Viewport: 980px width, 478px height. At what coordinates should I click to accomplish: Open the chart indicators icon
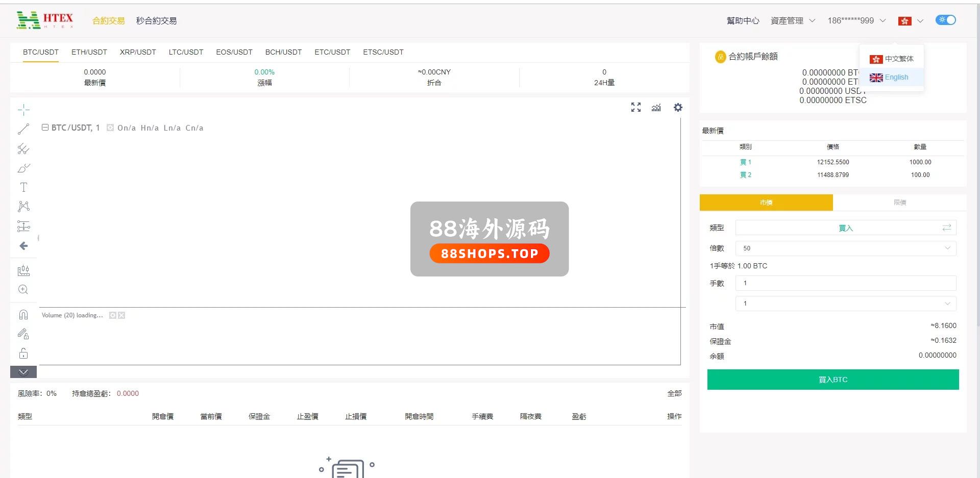[656, 108]
